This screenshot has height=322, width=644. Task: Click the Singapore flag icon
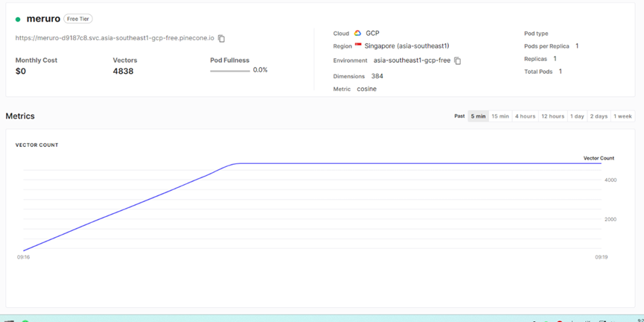[357, 45]
